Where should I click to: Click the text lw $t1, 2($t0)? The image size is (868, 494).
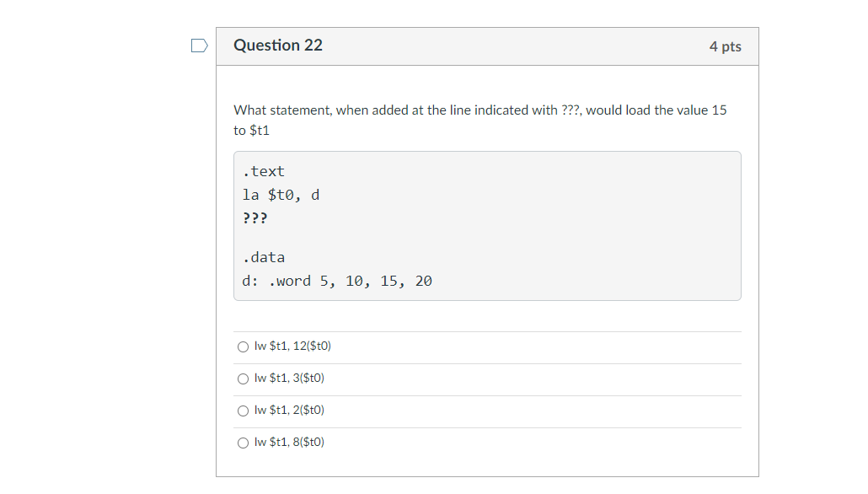pyautogui.click(x=288, y=410)
